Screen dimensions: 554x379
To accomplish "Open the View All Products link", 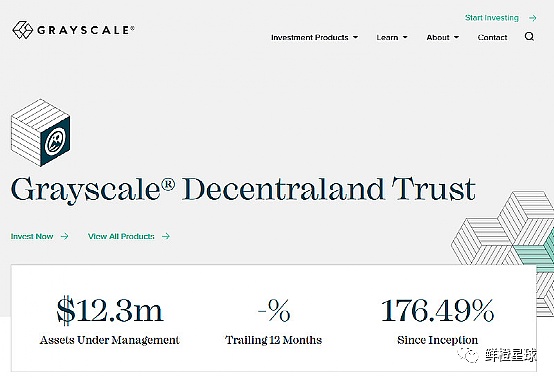I will coord(121,236).
